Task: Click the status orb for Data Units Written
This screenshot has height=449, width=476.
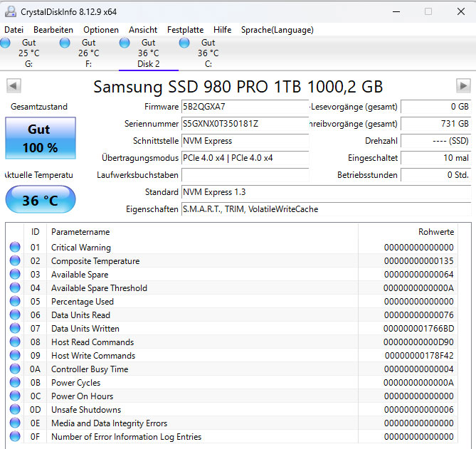Action: pos(15,328)
